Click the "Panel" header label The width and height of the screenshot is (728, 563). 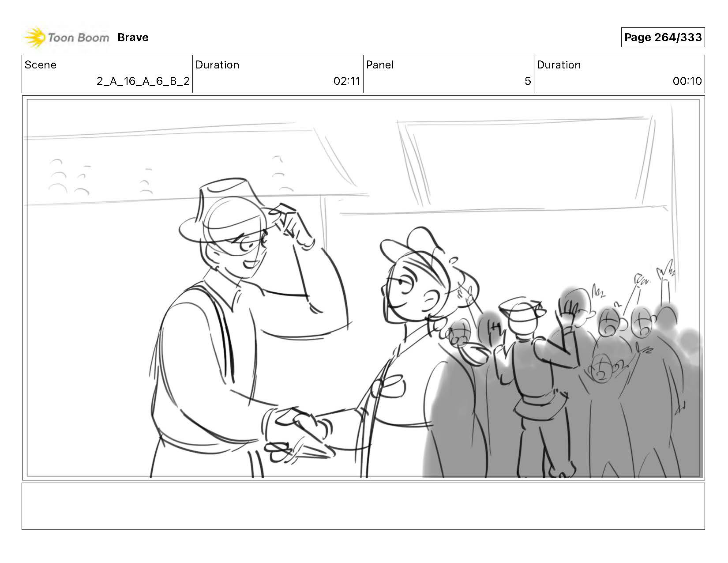click(x=379, y=65)
